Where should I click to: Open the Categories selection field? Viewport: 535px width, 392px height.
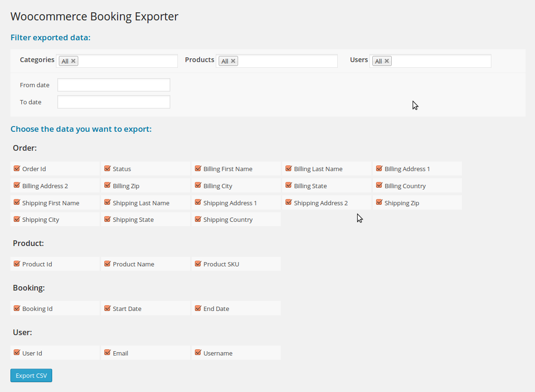(x=127, y=61)
